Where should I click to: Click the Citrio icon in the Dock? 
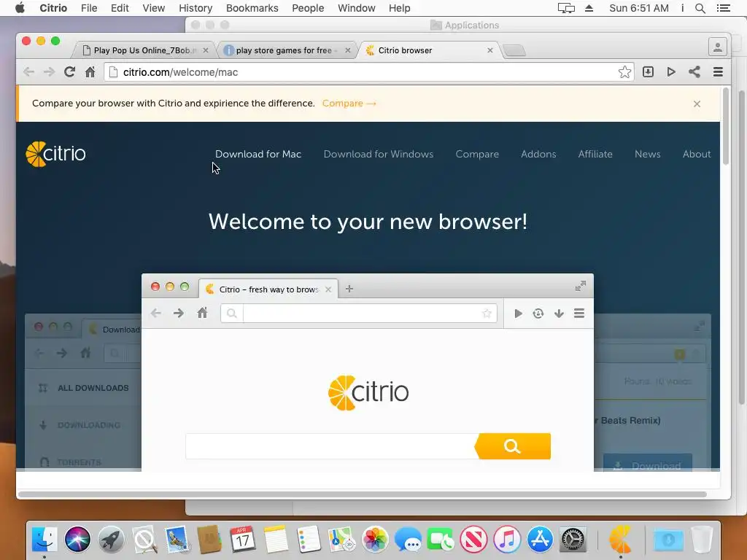click(620, 540)
